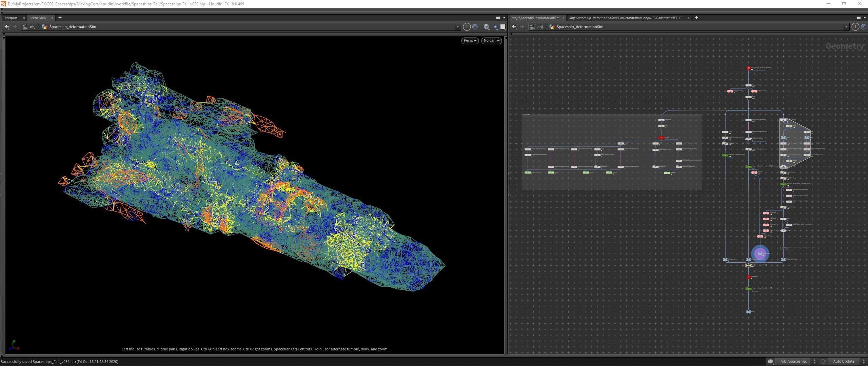Click the forward arrow in the network editor path bar
The image size is (868, 366).
(522, 27)
